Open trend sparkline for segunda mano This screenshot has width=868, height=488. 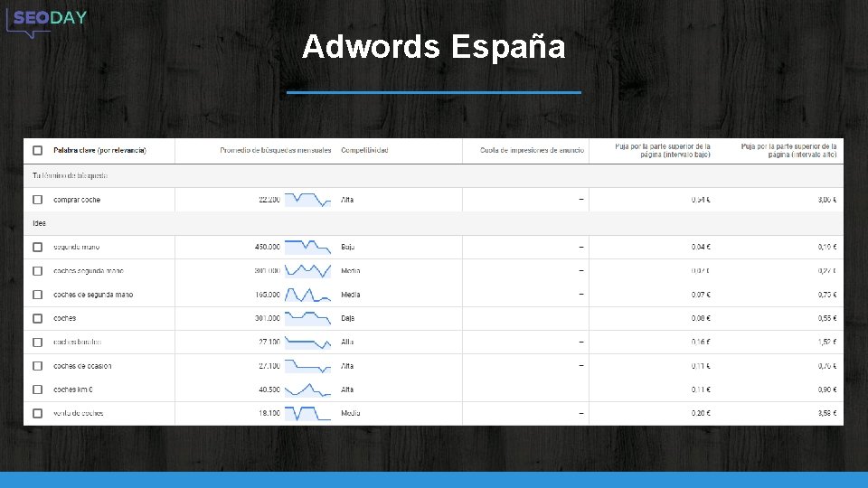307,248
